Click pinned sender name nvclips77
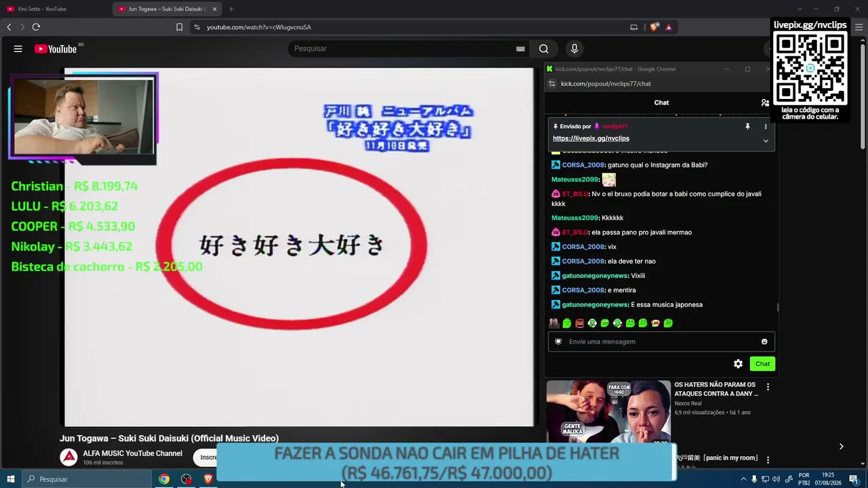This screenshot has height=488, width=868. tap(615, 127)
